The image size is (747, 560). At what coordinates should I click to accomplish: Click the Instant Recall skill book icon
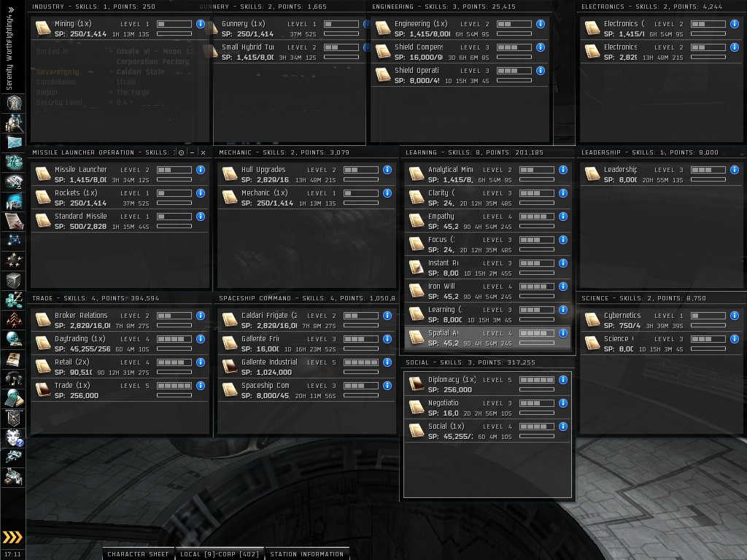(x=417, y=268)
